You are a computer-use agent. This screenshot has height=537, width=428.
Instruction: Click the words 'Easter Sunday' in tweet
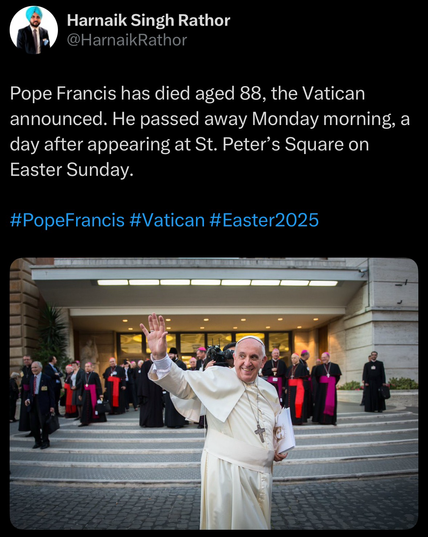tap(71, 169)
